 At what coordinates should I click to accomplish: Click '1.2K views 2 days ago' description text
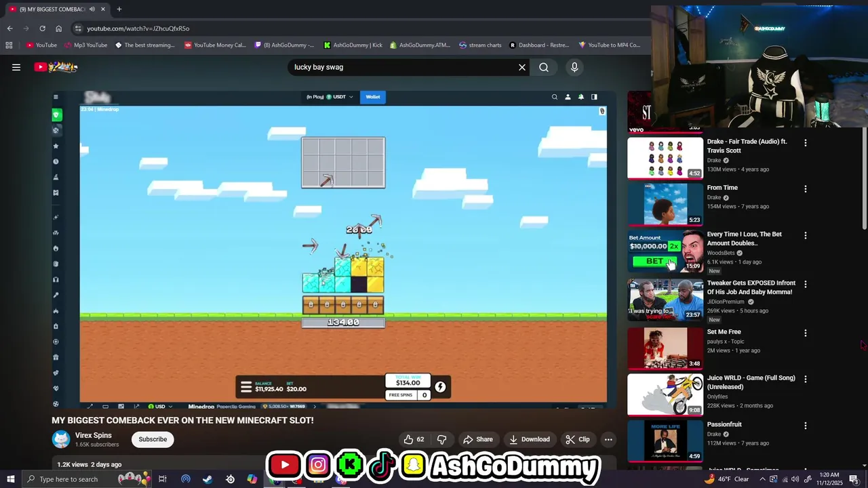click(x=90, y=464)
